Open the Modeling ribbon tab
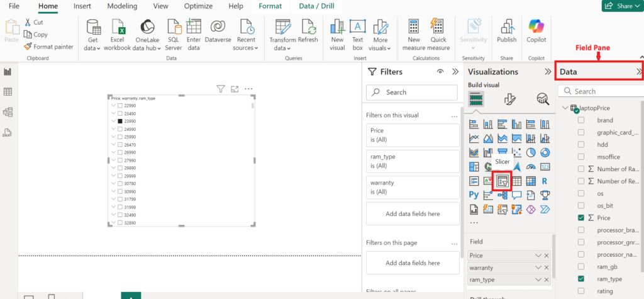This screenshot has height=299, width=644. (123, 6)
